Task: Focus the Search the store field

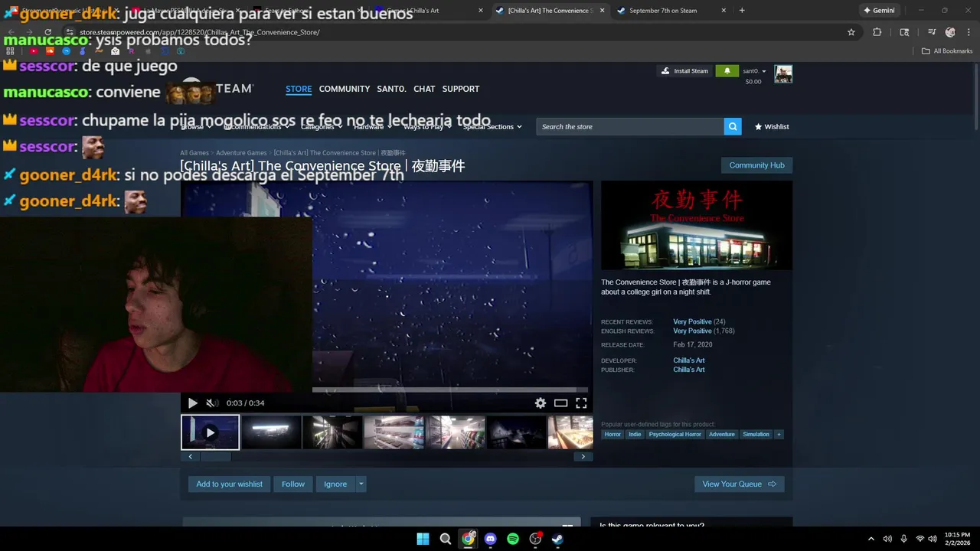Action: [x=630, y=127]
